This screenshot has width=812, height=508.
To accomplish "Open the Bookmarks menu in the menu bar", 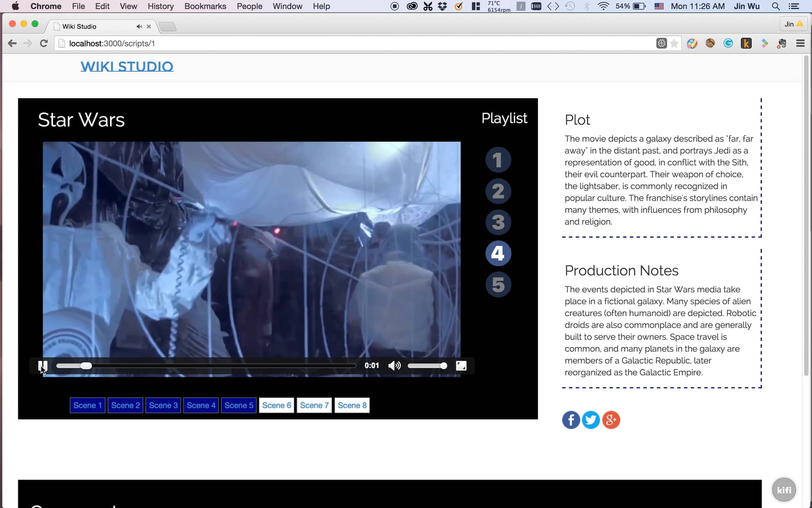I will pos(205,6).
